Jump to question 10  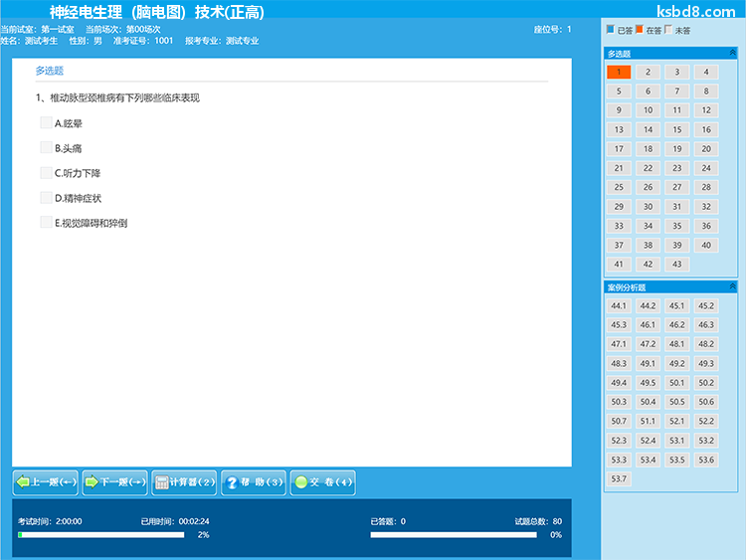648,110
